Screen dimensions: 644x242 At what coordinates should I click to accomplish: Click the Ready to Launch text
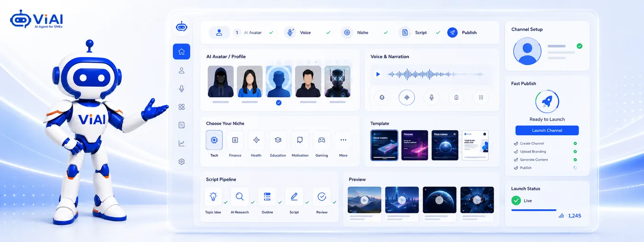pos(547,119)
